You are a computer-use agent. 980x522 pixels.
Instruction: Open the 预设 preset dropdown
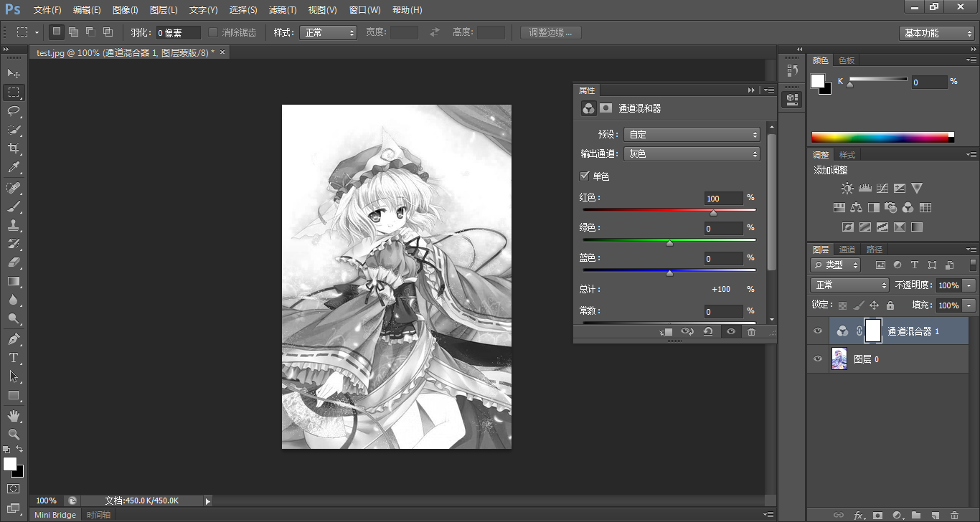(x=692, y=135)
